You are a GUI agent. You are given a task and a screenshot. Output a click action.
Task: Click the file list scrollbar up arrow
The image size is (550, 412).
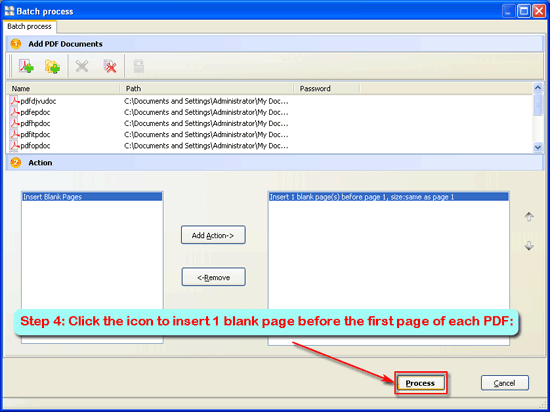coord(537,88)
